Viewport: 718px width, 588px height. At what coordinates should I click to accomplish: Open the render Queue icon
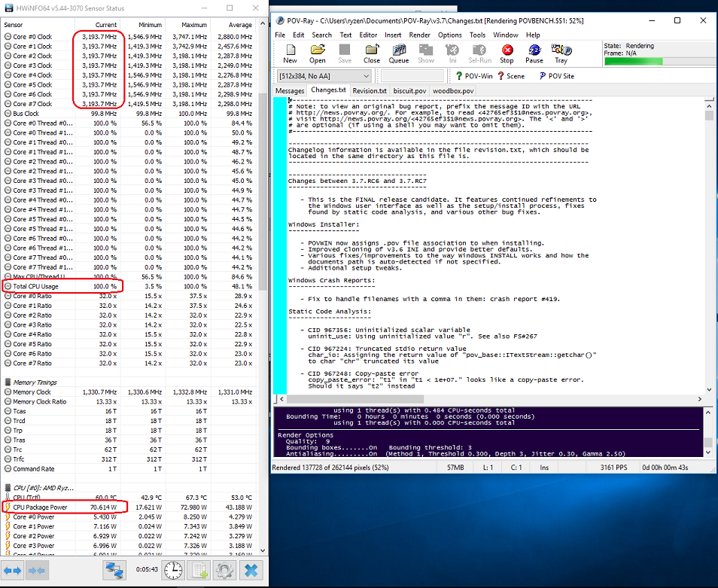click(x=399, y=53)
